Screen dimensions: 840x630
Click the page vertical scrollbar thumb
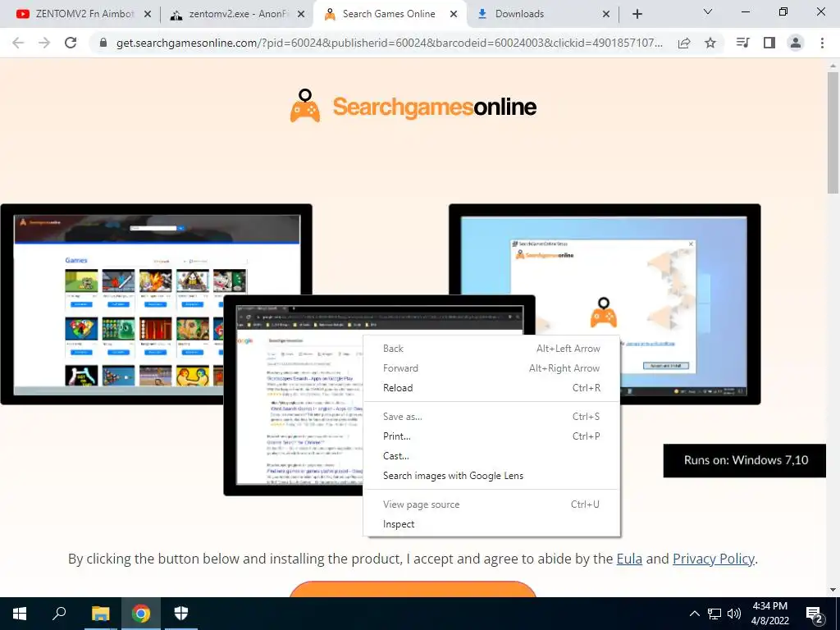(833, 132)
